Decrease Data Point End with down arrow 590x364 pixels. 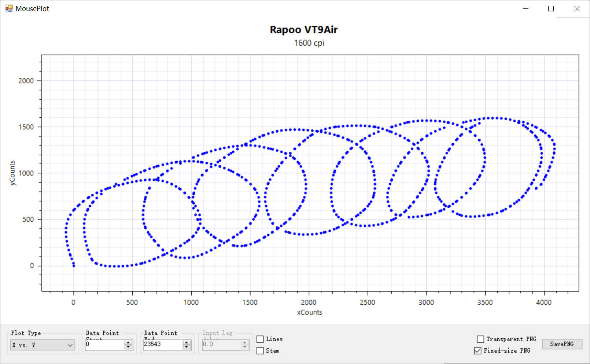[x=187, y=347]
